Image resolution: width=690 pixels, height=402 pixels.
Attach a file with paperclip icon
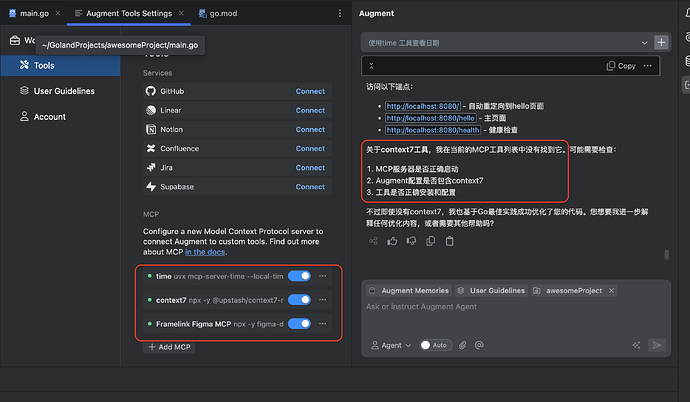[x=462, y=345]
